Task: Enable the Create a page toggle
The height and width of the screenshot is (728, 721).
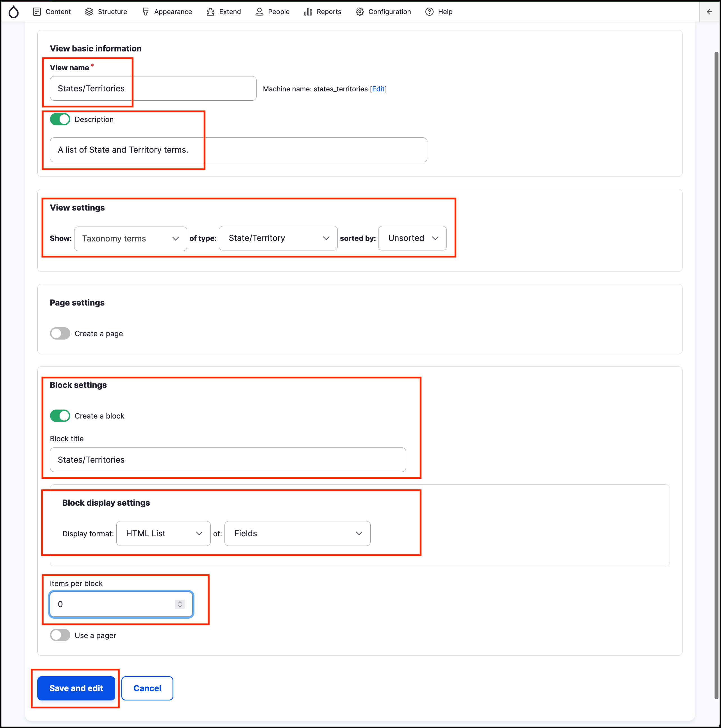Action: (x=60, y=333)
